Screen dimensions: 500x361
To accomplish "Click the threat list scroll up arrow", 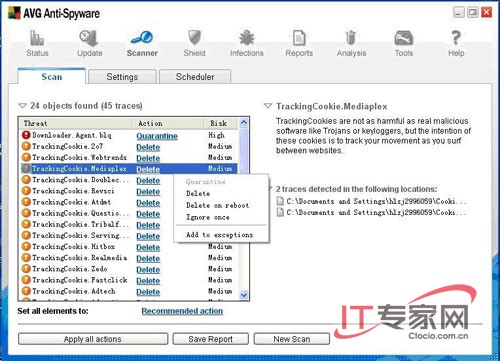I will [x=244, y=122].
